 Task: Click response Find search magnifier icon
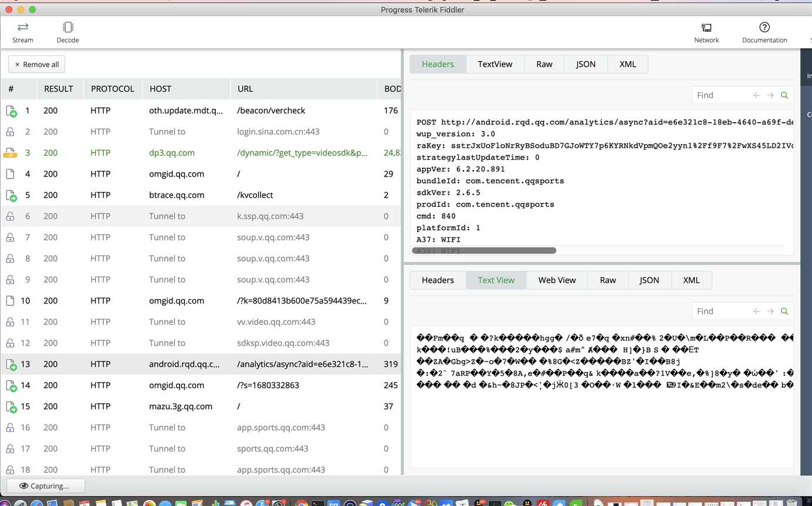pyautogui.click(x=784, y=311)
